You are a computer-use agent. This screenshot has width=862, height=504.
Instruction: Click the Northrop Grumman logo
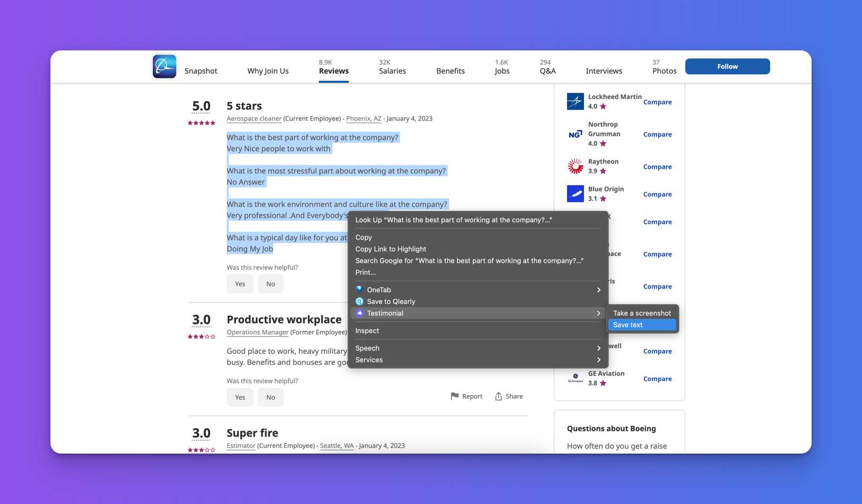point(575,134)
